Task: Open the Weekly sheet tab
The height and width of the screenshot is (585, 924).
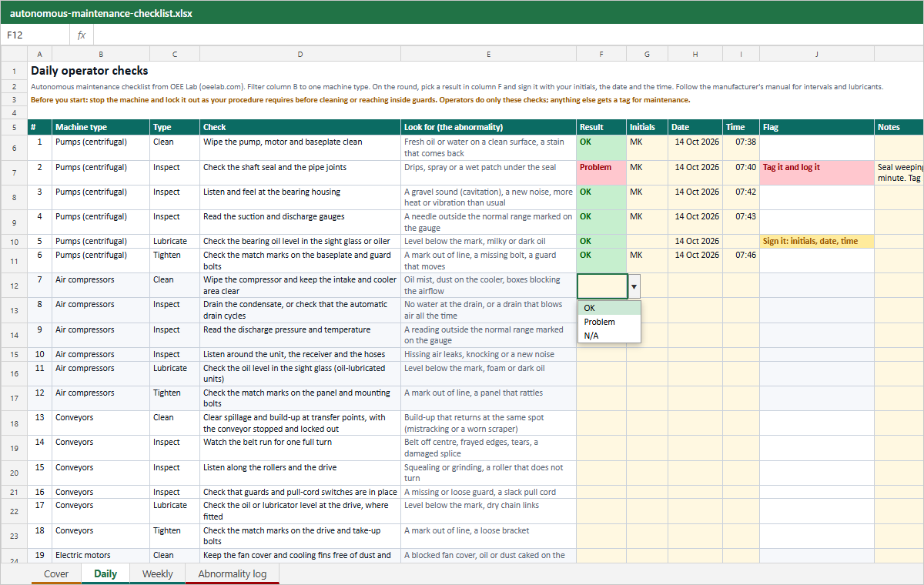Action: pyautogui.click(x=158, y=574)
